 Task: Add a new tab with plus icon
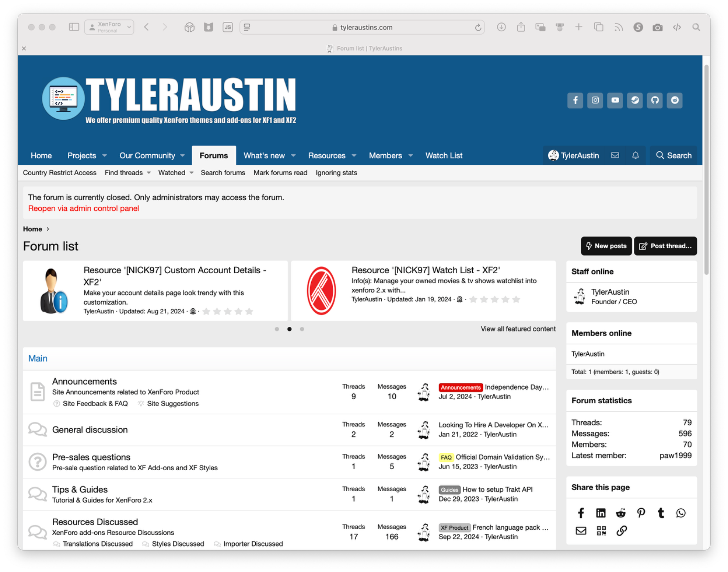pos(579,27)
